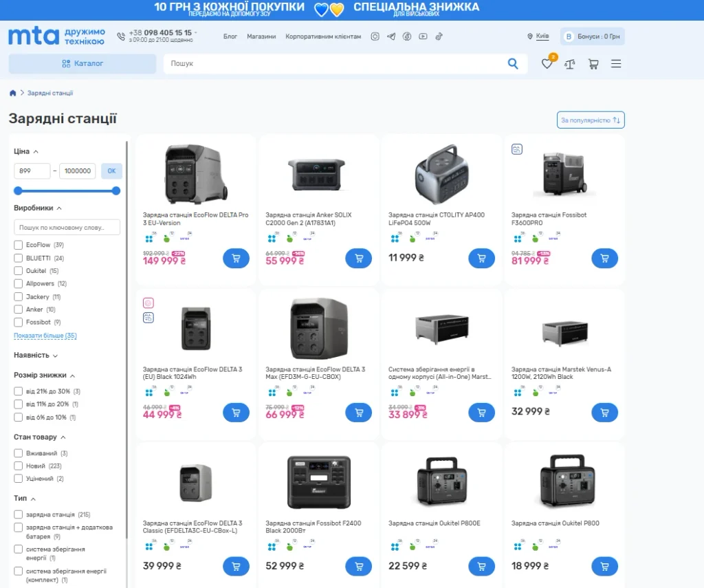The height and width of the screenshot is (588, 704).
Task: Open the shopping cart in header
Action: coord(593,64)
